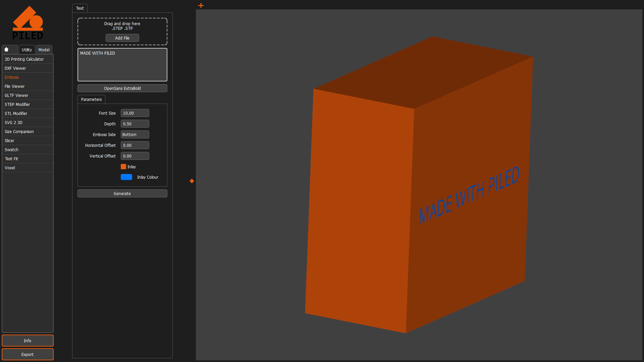Open the Emboss Side dropdown set to Bottom
644x362 pixels.
click(135, 134)
